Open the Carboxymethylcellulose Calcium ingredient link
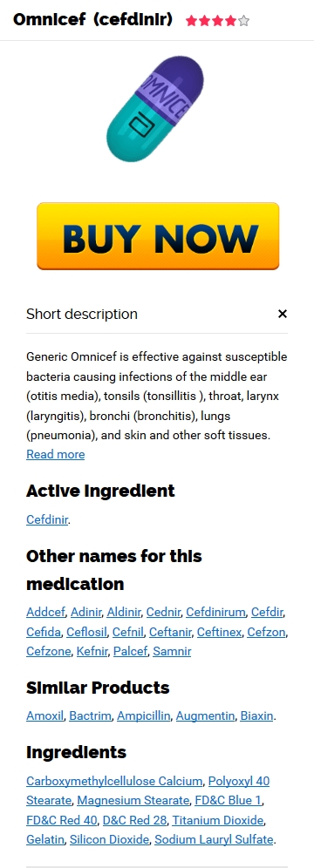The height and width of the screenshot is (868, 314). click(x=114, y=781)
